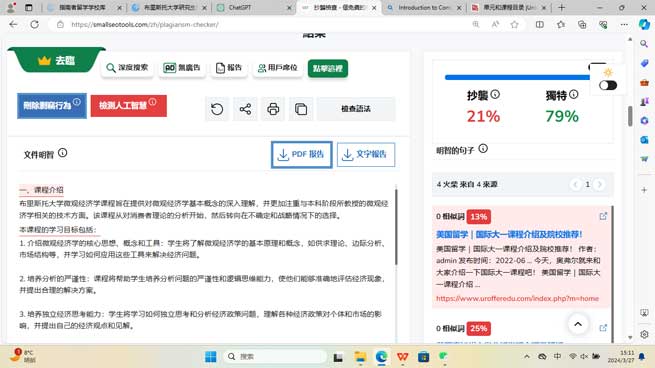655x368 pixels.
Task: Open File Explorer from the taskbar
Action: tap(360, 357)
